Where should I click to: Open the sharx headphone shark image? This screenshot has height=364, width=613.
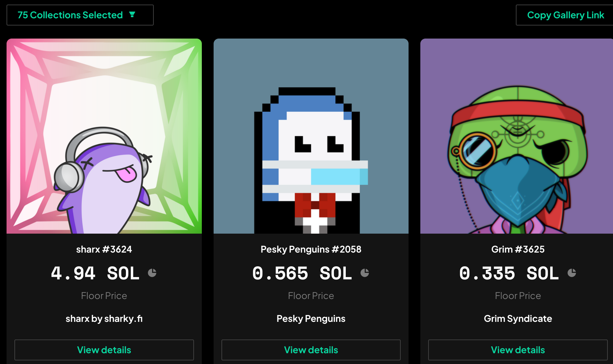(104, 136)
